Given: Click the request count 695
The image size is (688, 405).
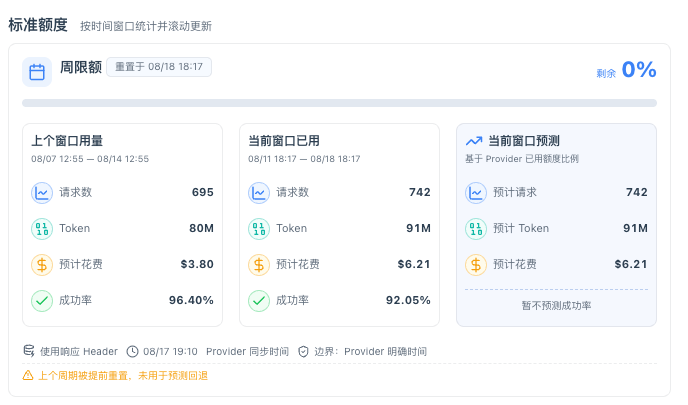Looking at the screenshot, I should tap(203, 192).
